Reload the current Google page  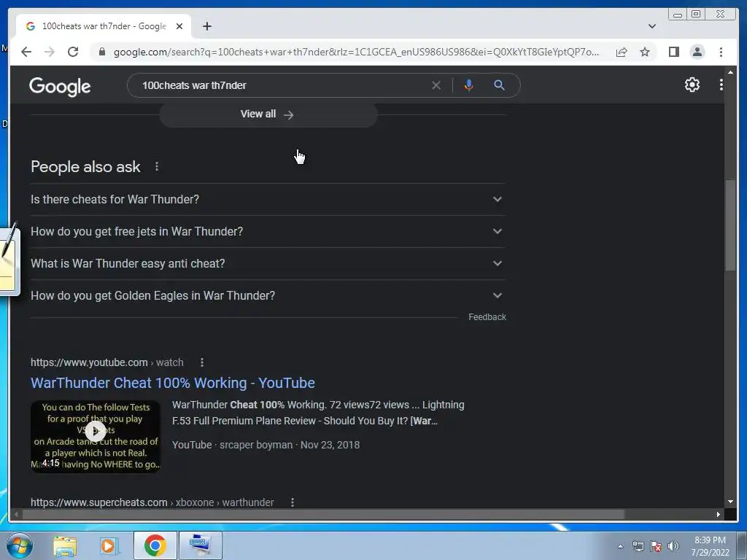coord(73,52)
